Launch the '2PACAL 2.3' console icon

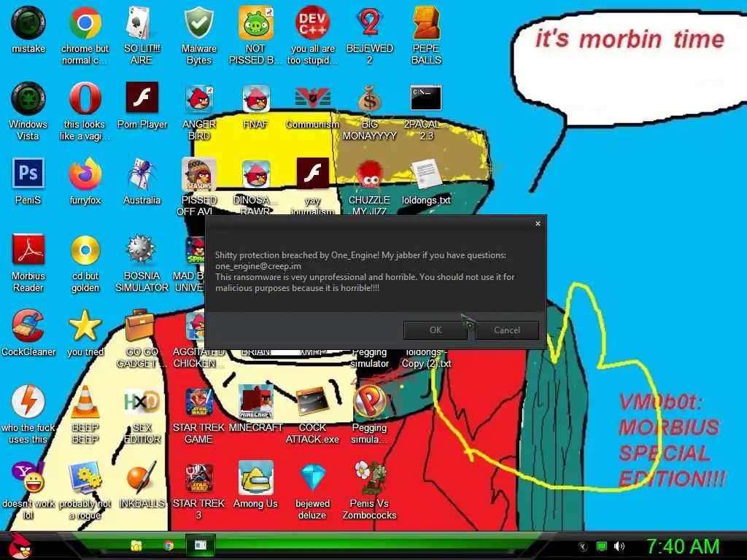coord(426,98)
